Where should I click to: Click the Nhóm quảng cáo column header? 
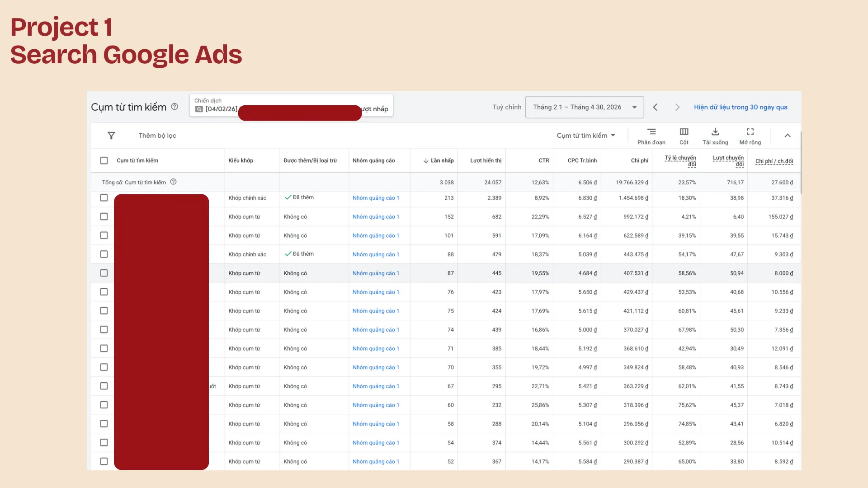click(374, 160)
